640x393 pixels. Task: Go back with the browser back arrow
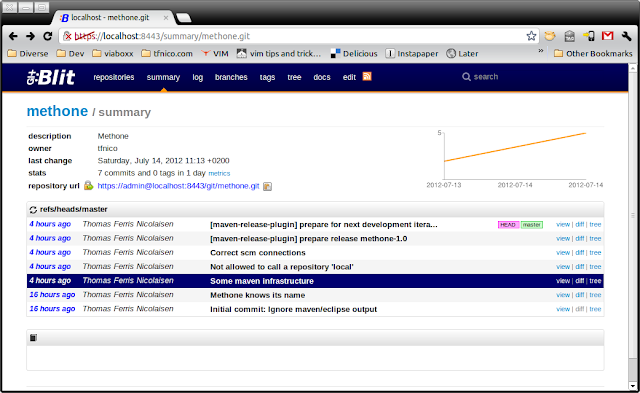point(13,36)
